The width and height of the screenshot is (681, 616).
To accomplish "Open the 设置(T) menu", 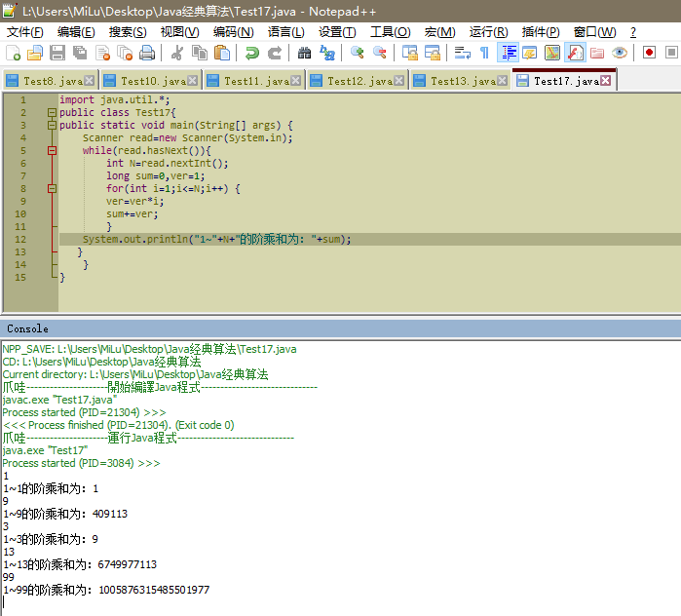I will pos(337,32).
